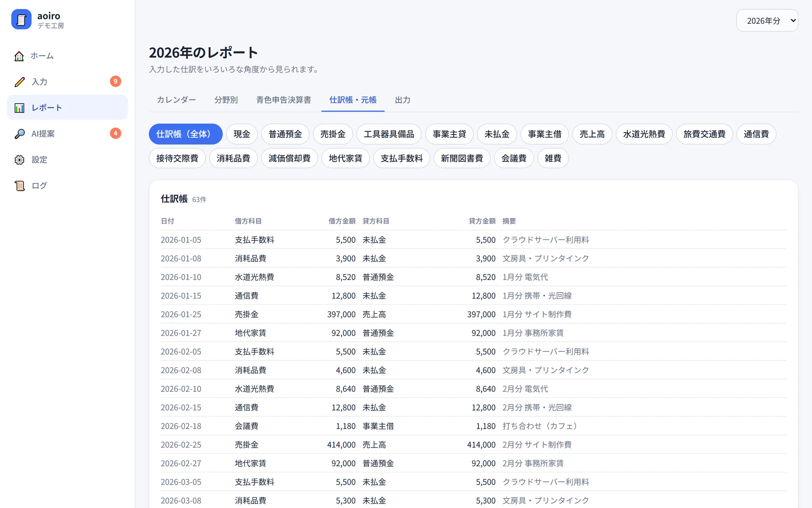Open the 青色申告決算書 tab
Screen dimensions: 812x508
[x=283, y=100]
